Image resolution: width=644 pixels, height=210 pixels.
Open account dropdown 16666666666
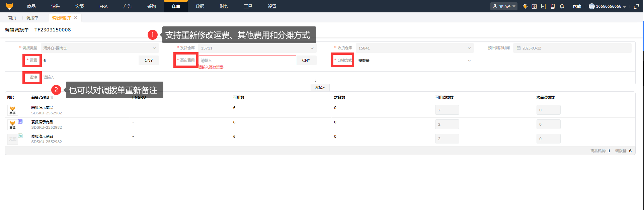(x=608, y=6)
